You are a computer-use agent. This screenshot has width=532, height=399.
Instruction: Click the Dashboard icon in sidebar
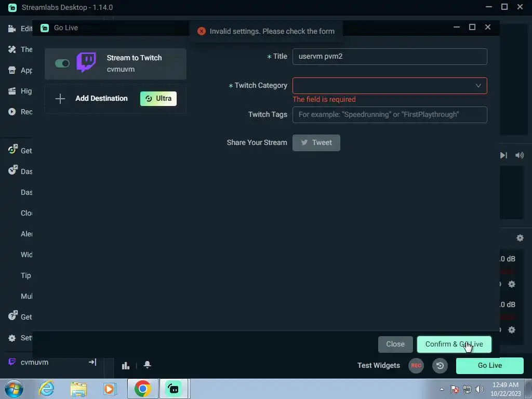click(x=12, y=170)
